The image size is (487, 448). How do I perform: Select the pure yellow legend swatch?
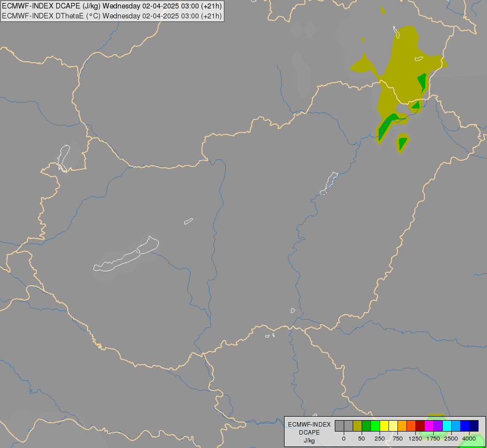point(384,426)
